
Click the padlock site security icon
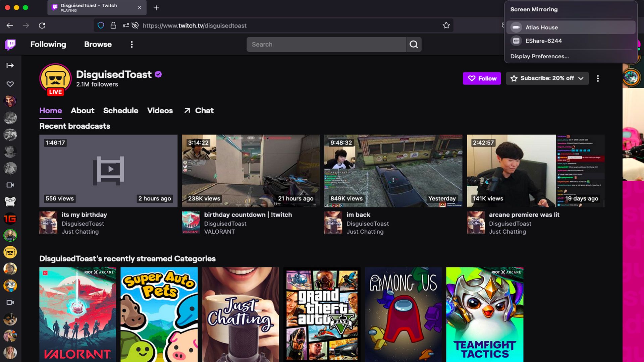(x=113, y=25)
